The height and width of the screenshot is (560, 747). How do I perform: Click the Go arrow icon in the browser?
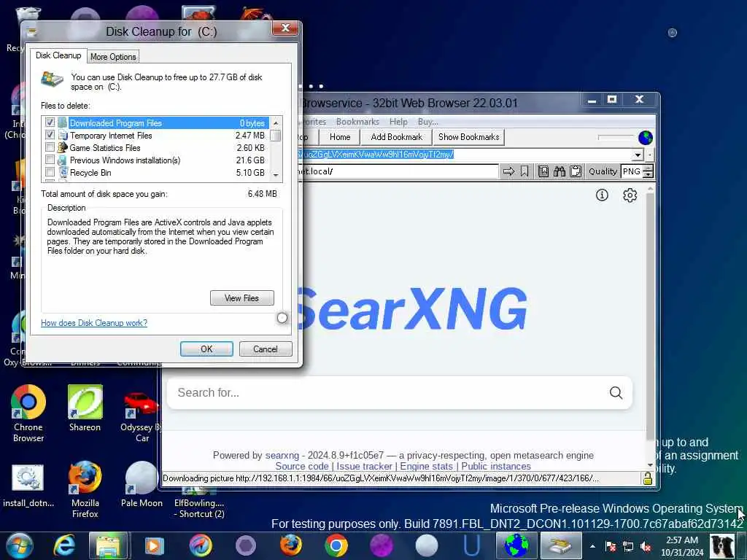pos(508,171)
